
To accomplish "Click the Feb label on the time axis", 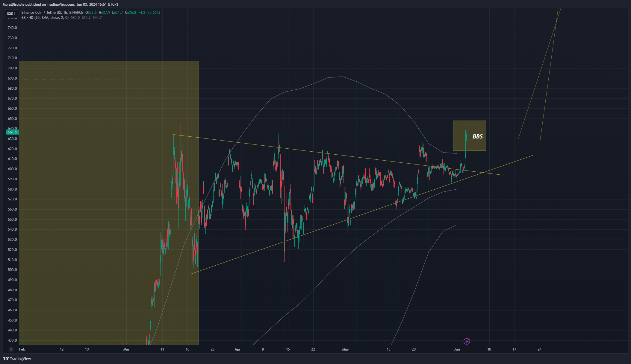I will (x=22, y=349).
